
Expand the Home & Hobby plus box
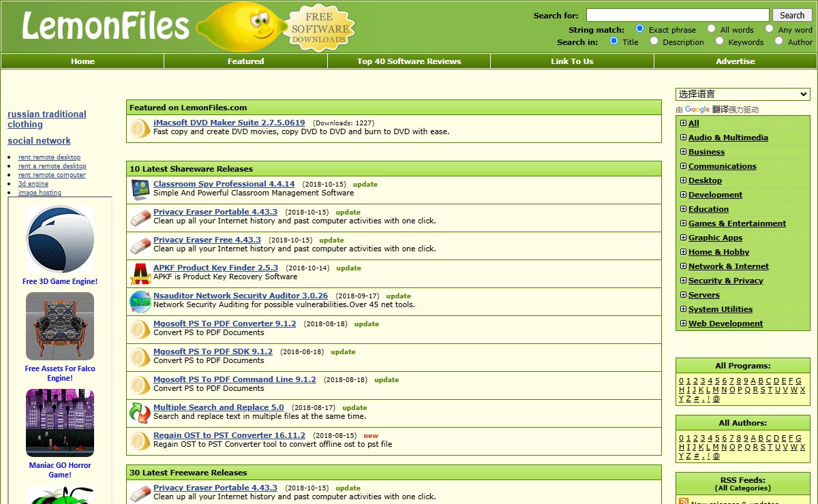click(683, 252)
